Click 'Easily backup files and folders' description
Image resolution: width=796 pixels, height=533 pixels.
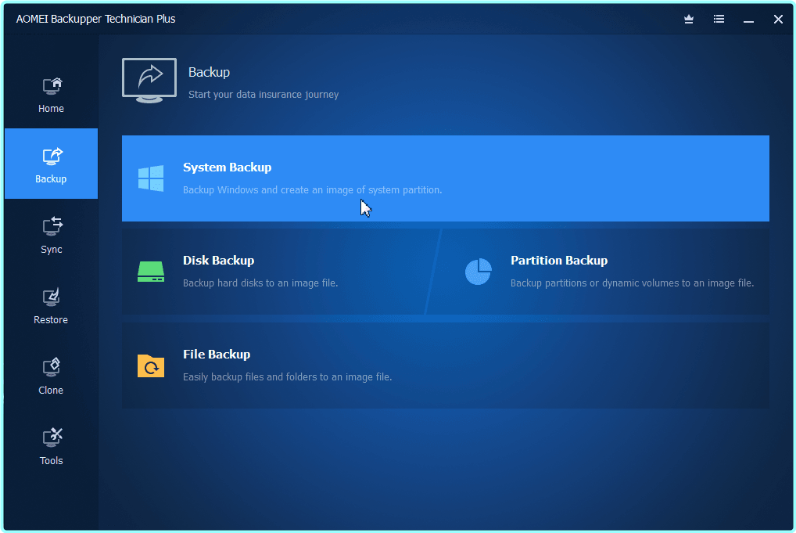[x=287, y=377]
